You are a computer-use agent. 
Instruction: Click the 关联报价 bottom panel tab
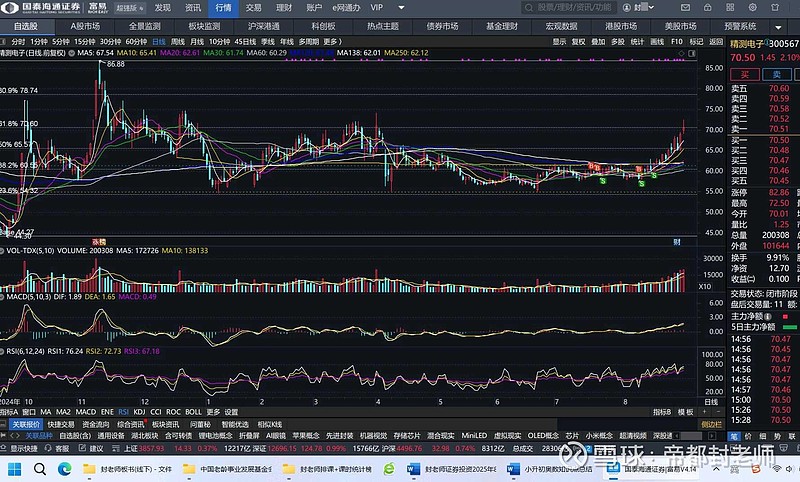point(24,424)
